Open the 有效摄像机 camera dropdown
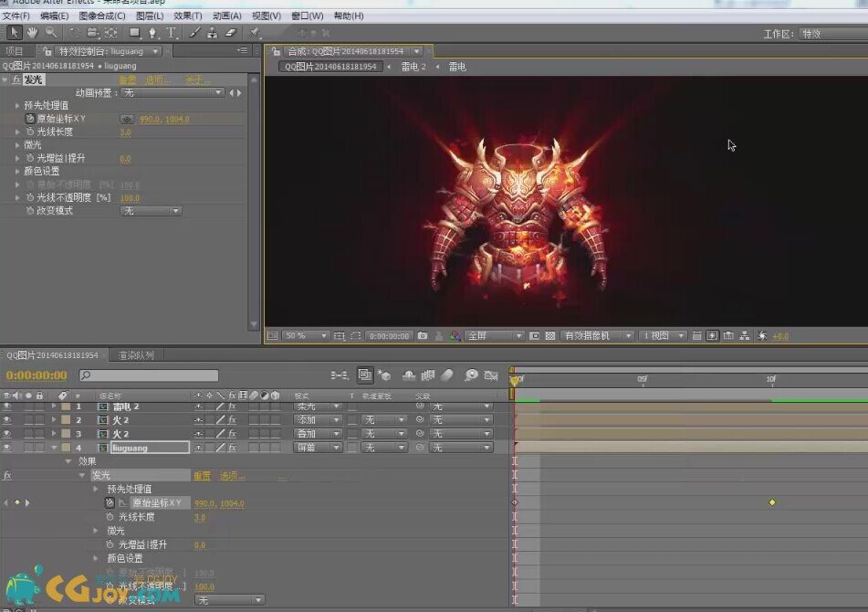This screenshot has width=868, height=612. click(597, 335)
